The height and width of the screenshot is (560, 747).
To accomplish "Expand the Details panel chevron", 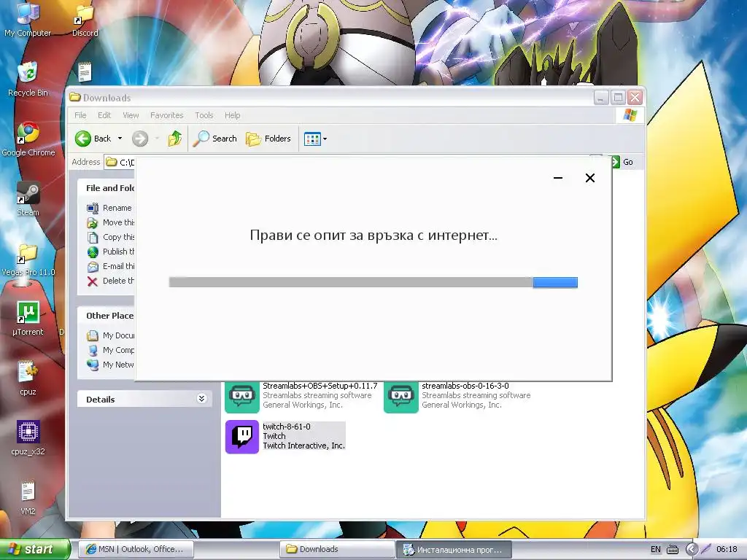I will click(x=201, y=399).
